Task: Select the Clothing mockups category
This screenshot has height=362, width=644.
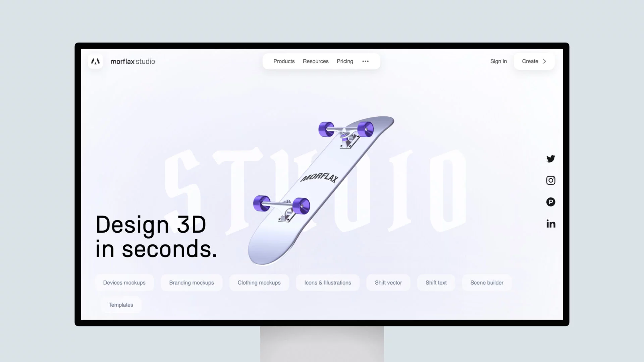Action: pos(259,283)
